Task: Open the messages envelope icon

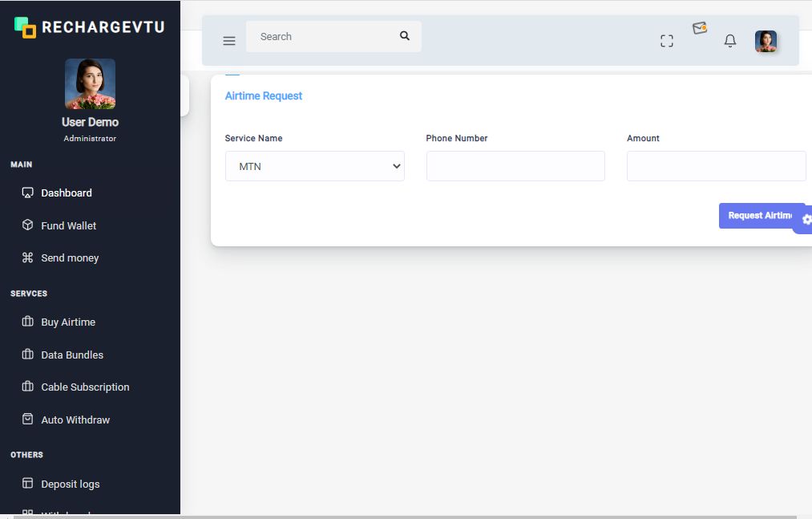Action: click(700, 28)
